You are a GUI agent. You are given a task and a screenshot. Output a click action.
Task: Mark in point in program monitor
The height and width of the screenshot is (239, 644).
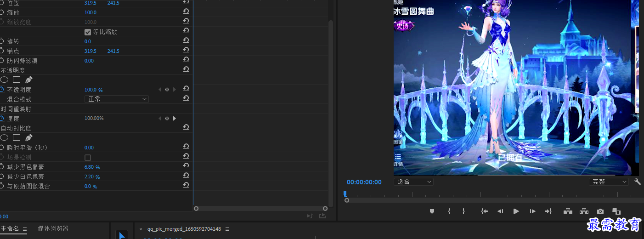(449, 211)
